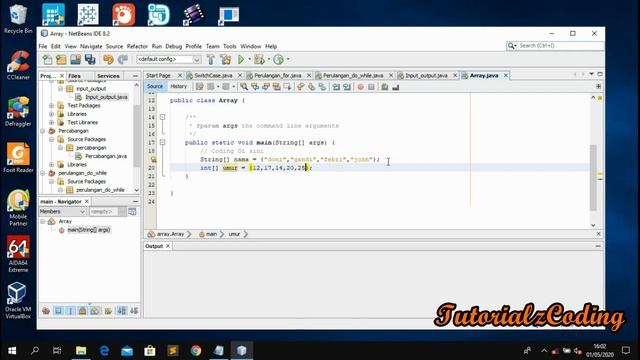Open Defraggler desktop icon

(18, 111)
